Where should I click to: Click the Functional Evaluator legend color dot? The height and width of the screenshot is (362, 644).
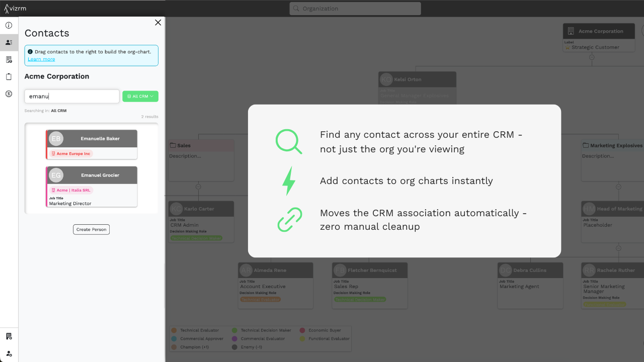[302, 338]
